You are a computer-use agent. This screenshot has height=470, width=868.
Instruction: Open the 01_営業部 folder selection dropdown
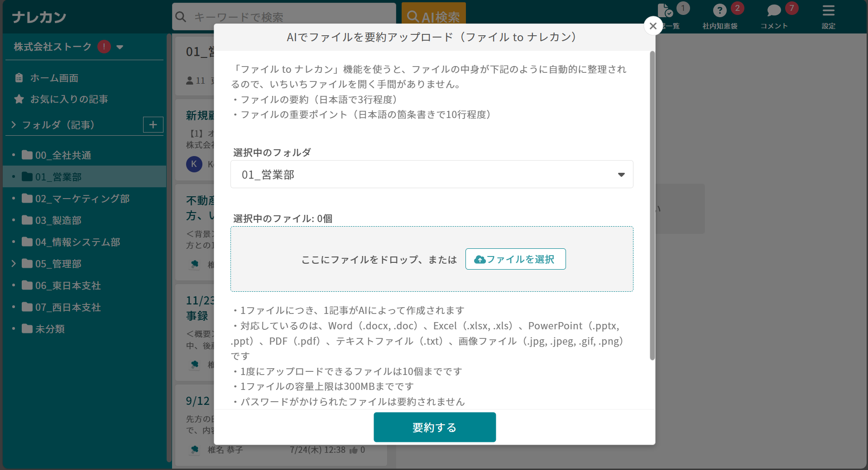coord(432,175)
